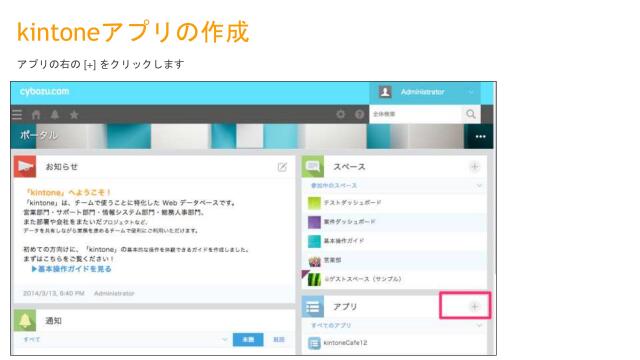Viewport: 640px width, 360px height.
Task: Click the Administrator author name under announcement
Action: [114, 293]
